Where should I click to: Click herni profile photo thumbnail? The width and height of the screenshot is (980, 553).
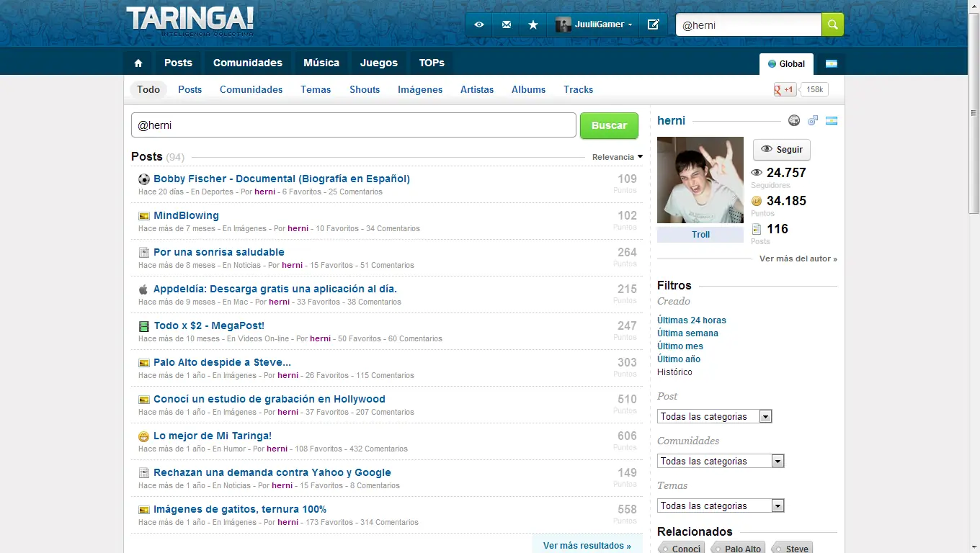[700, 180]
